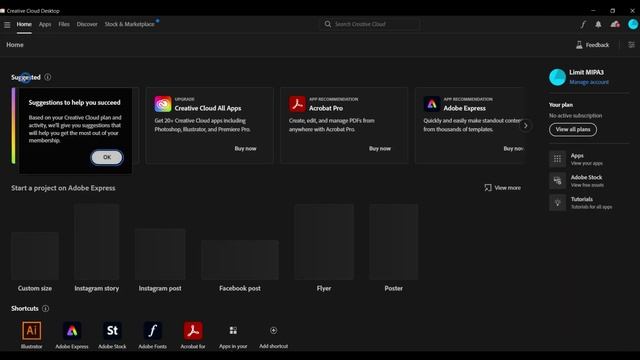Click the Adobe Express card logo
The height and width of the screenshot is (360, 640).
pos(431,104)
